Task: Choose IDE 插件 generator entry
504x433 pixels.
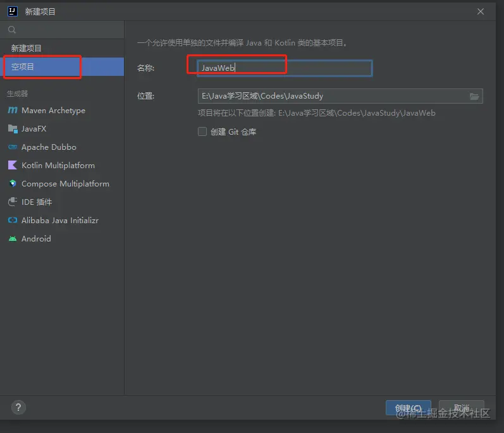Action: point(62,202)
